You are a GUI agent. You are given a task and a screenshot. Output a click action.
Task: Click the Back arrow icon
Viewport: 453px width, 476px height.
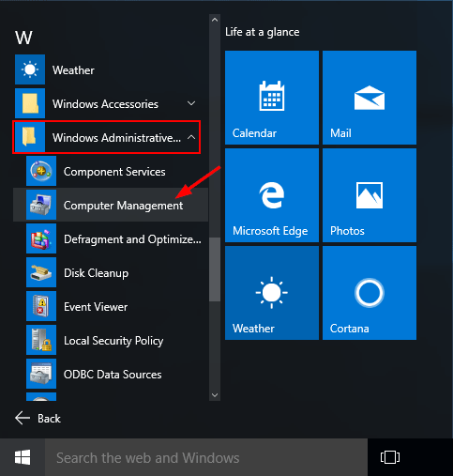pos(23,418)
